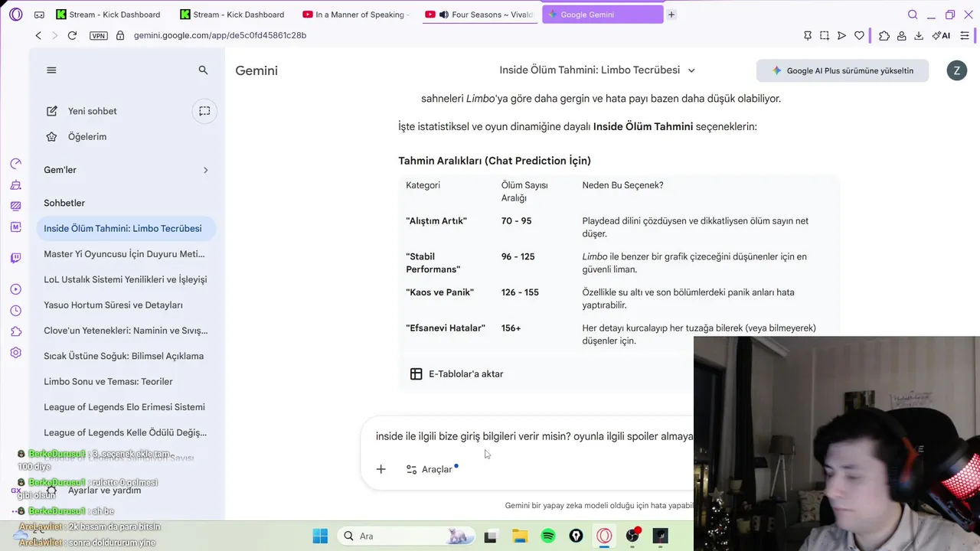Start a temporary chat dashed-square icon

(x=204, y=111)
